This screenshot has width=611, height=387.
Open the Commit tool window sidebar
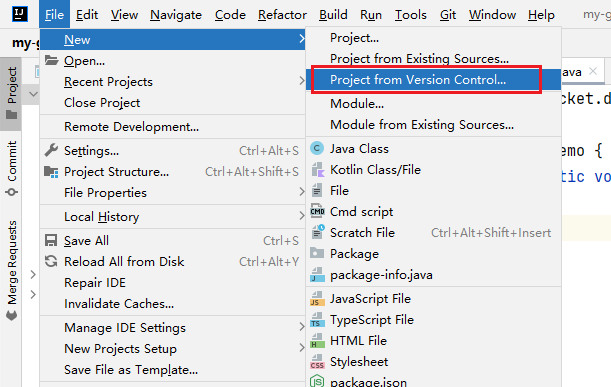point(12,168)
